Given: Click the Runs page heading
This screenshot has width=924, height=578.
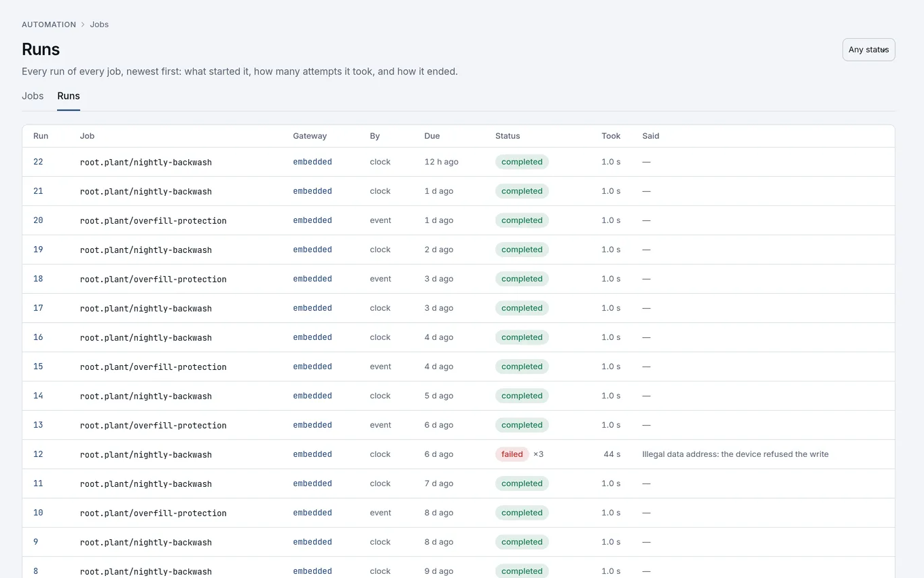Looking at the screenshot, I should click(41, 50).
